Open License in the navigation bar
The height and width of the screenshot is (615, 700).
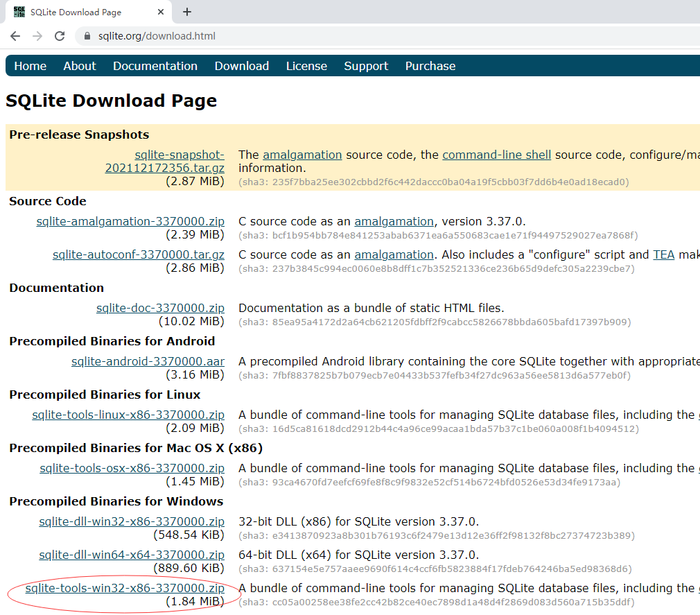tap(306, 66)
